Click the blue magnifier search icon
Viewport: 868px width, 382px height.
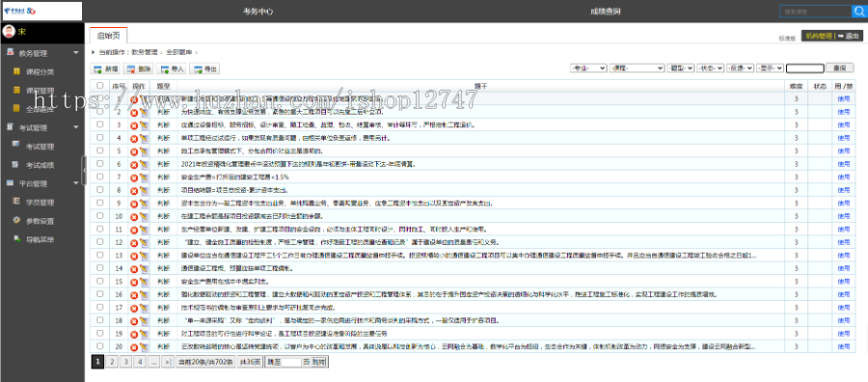(859, 11)
